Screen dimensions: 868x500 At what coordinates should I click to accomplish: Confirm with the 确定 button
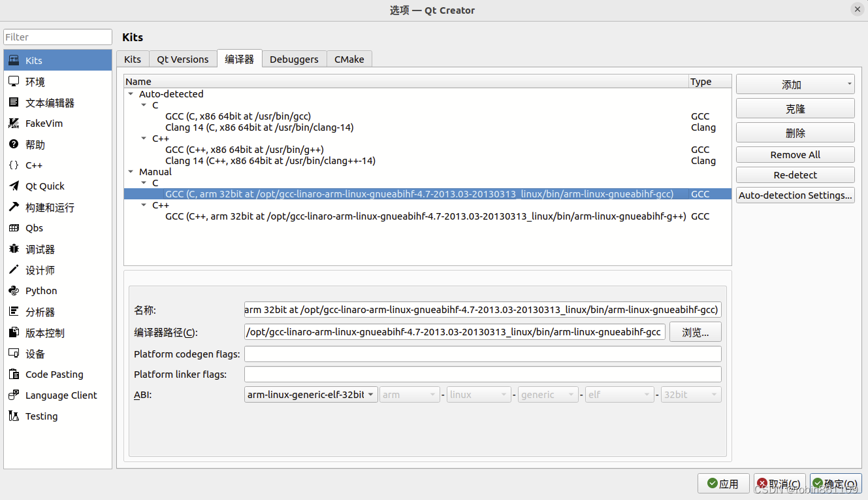pos(835,484)
